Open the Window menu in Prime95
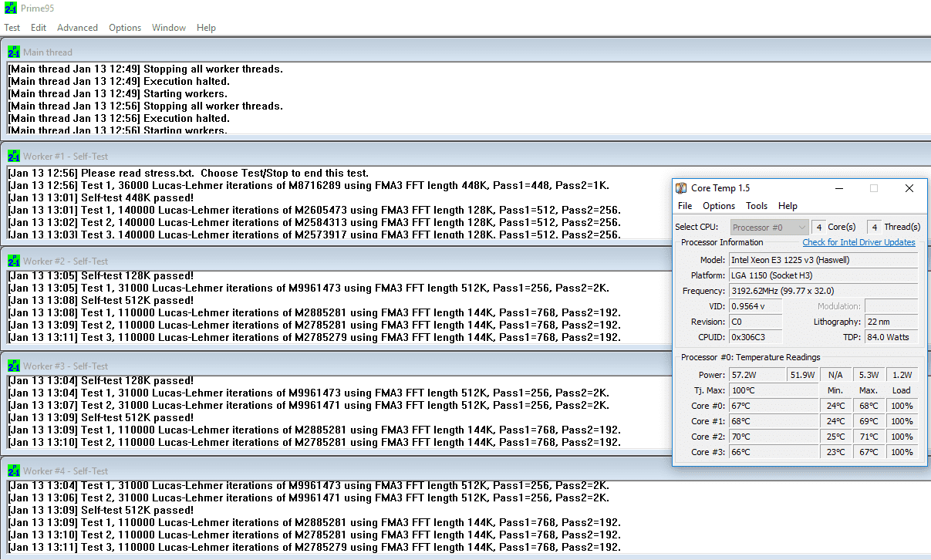 point(169,28)
